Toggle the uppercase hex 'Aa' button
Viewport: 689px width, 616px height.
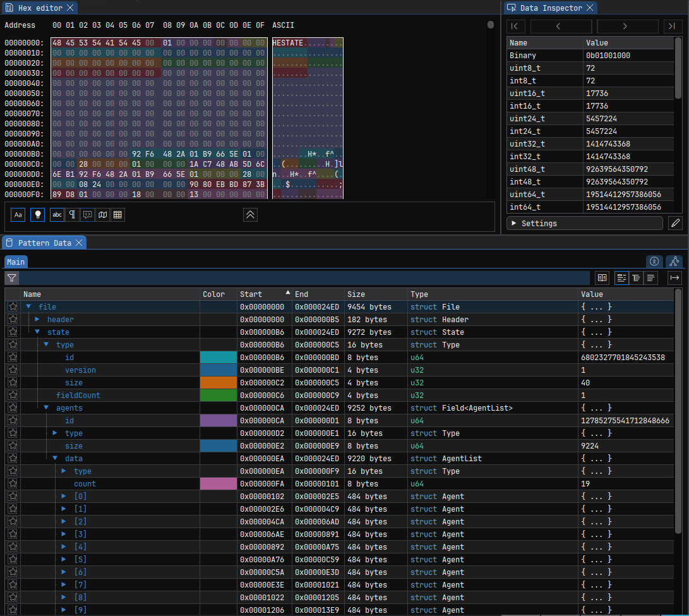(18, 215)
